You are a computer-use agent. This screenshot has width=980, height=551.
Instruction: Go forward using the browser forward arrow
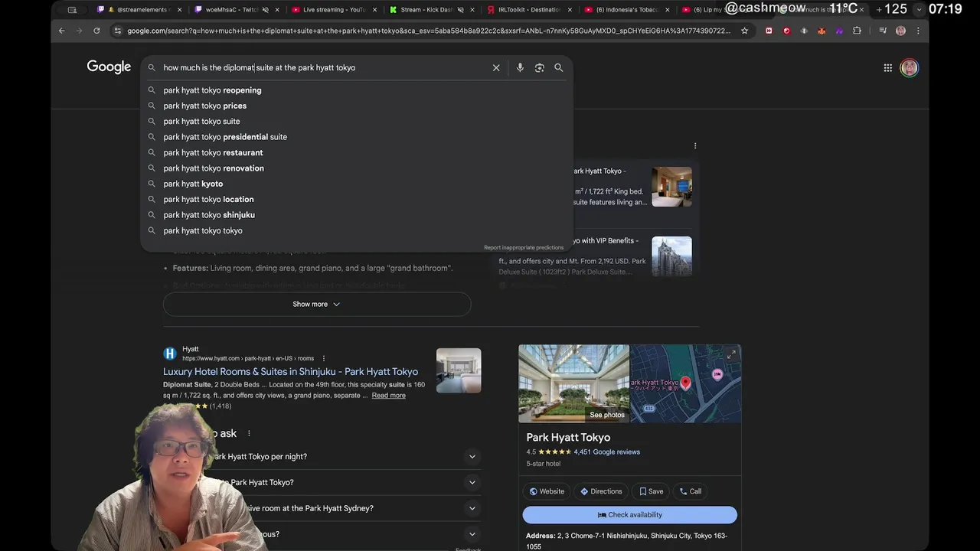coord(79,31)
